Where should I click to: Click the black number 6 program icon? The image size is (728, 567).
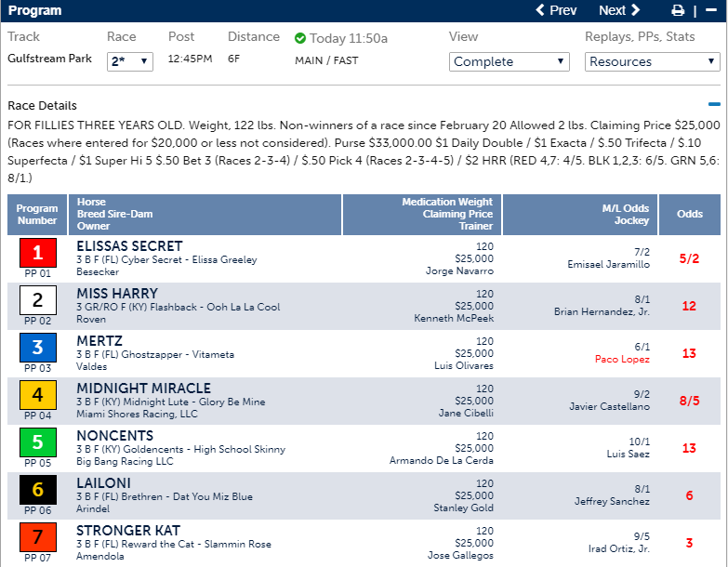[37, 489]
